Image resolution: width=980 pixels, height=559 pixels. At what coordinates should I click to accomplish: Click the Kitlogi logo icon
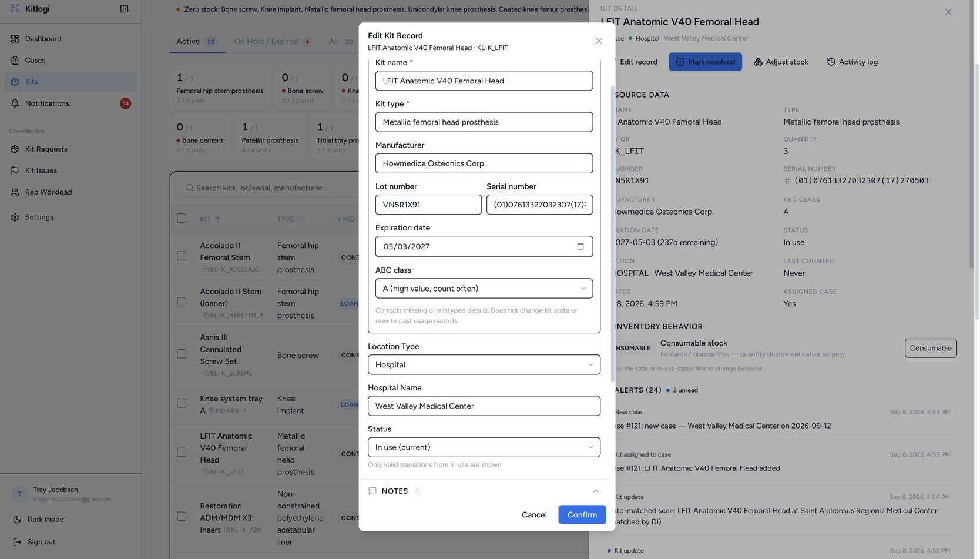tap(15, 8)
